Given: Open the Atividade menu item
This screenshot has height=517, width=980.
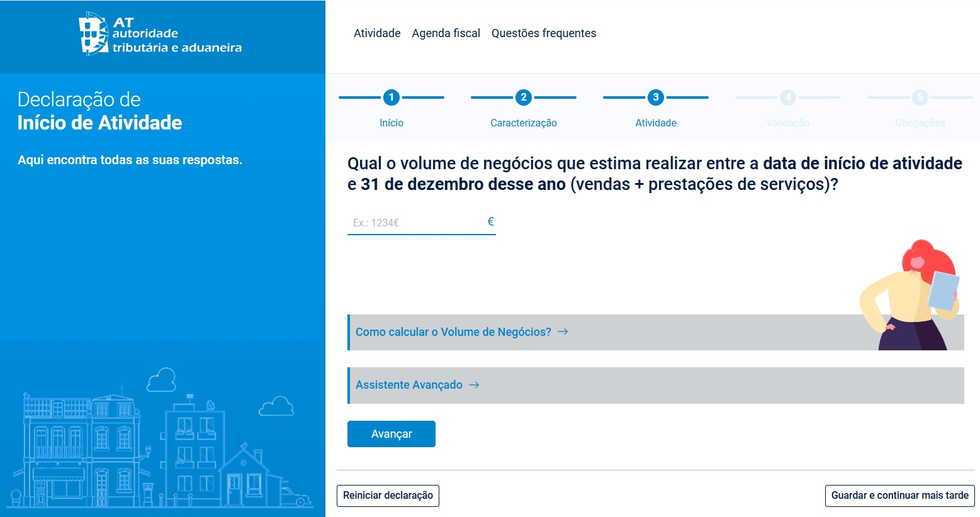Looking at the screenshot, I should [x=376, y=33].
